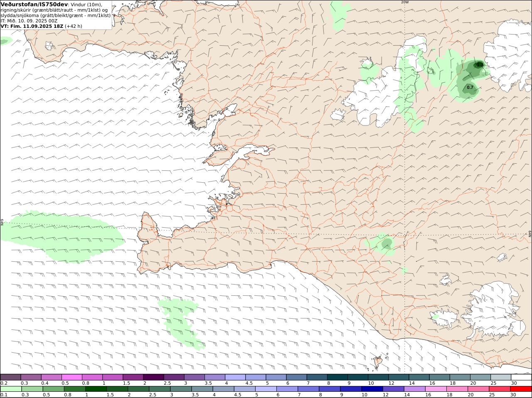532x398 pixels.
Task: Pick the snow legend swatch starting at 1.5
Action: click(x=133, y=377)
